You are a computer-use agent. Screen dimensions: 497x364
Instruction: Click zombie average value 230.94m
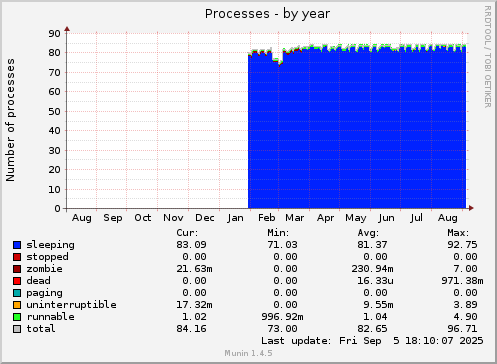372,269
